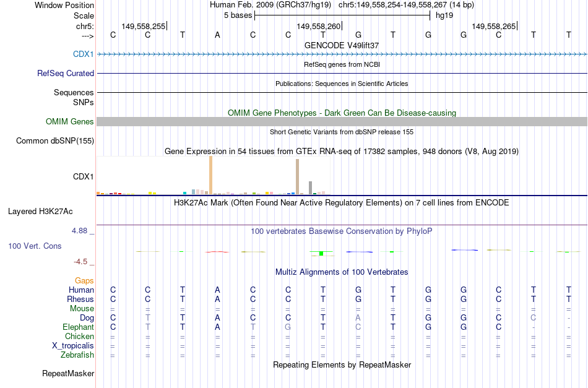This screenshot has height=388, width=588.
Task: Click 'Short Genetic Variants from dbSNP release 155'
Action: 342,132
